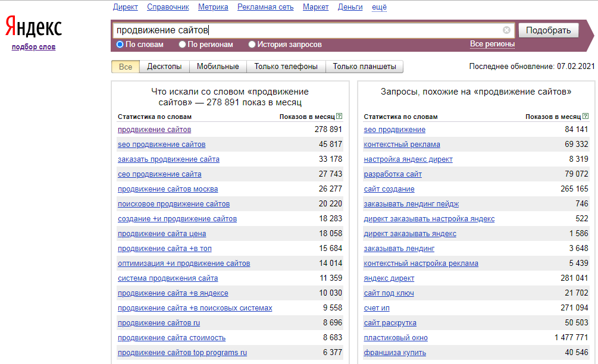Open the "Все регионы" region selector
The image size is (598, 364).
tap(492, 44)
